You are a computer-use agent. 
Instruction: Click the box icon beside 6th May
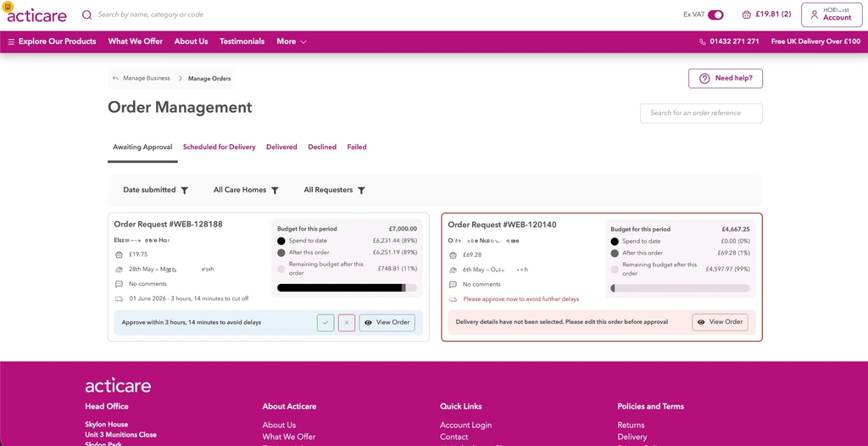(x=453, y=270)
